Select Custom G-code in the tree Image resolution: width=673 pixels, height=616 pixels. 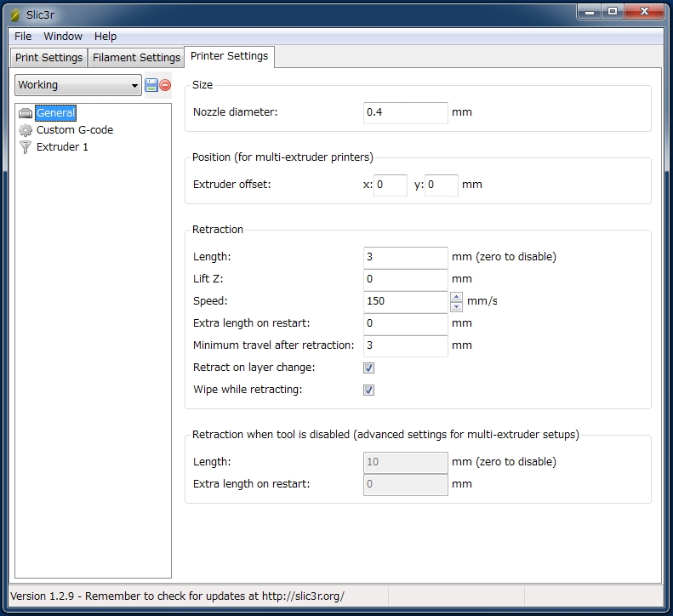(75, 130)
